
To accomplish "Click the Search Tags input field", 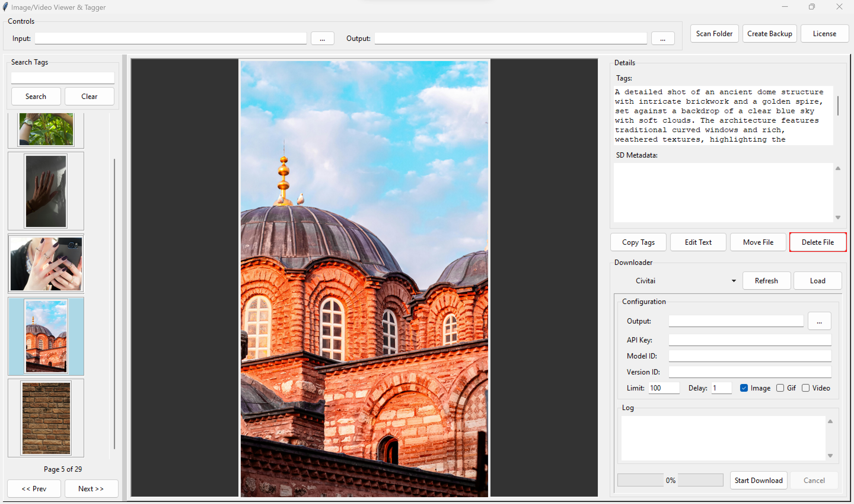I will [x=63, y=78].
